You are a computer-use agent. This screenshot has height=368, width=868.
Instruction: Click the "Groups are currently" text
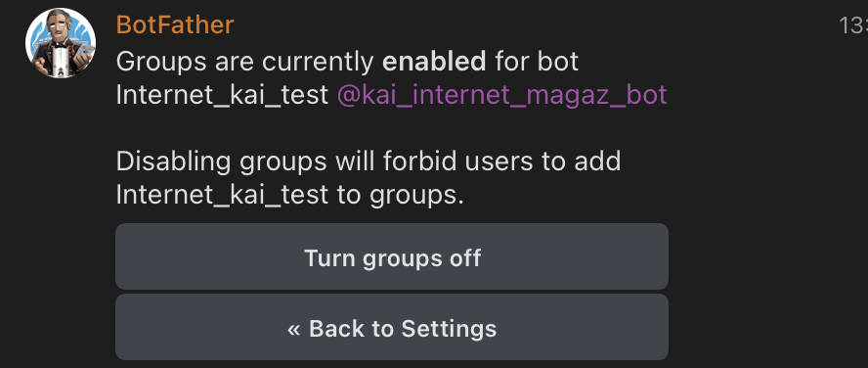(x=245, y=62)
